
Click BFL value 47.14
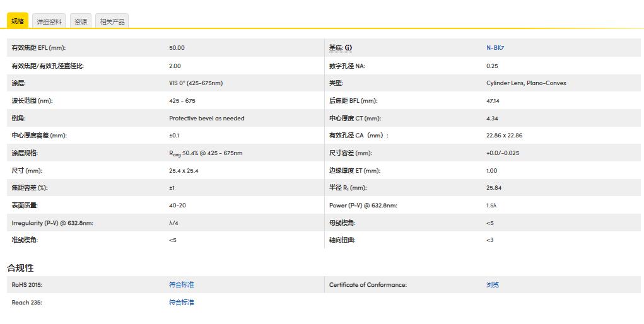pyautogui.click(x=493, y=101)
